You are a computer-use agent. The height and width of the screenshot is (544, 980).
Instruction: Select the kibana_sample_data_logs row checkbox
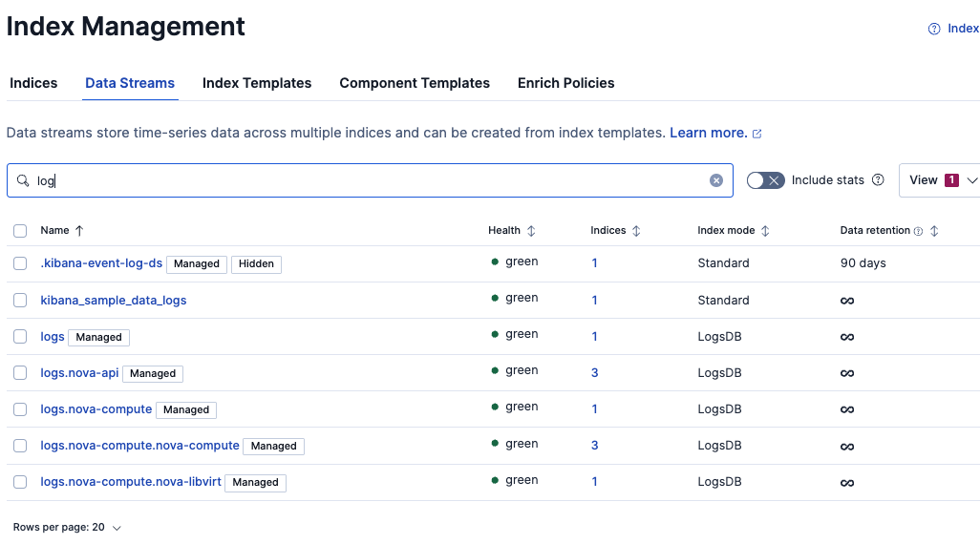[20, 301]
